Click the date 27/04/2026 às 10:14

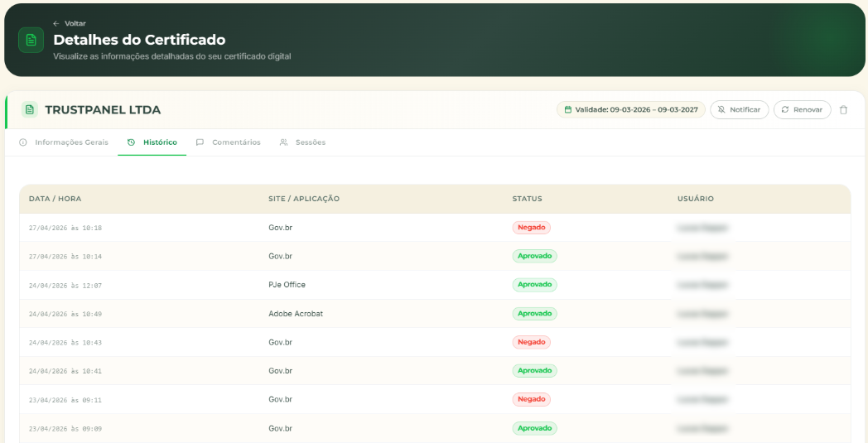(65, 257)
